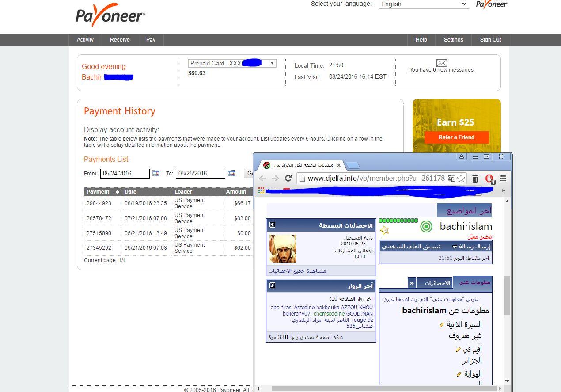Screen dimensions: 561x392
Task: Open the language selection dropdown
Action: pos(424,4)
